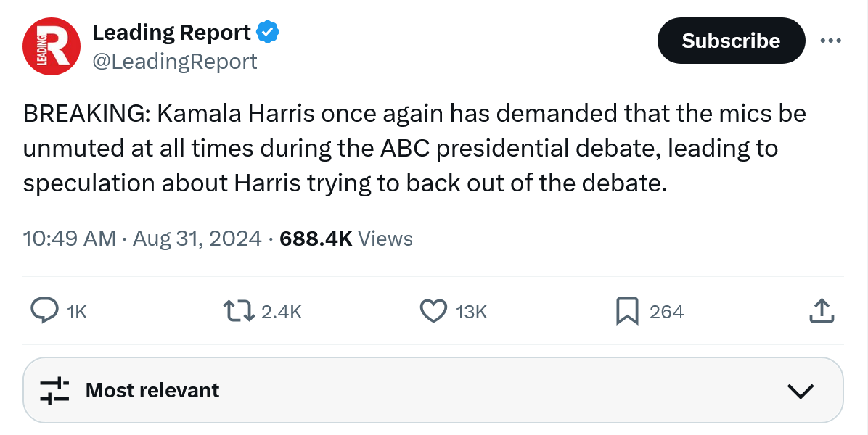
Task: Click the share upload icon
Action: pos(821,311)
